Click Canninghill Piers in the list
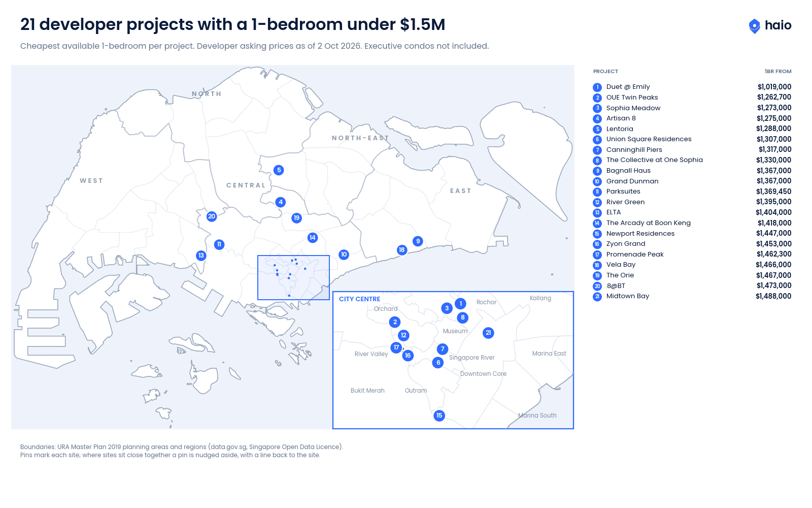The width and height of the screenshot is (812, 508). pyautogui.click(x=692, y=150)
